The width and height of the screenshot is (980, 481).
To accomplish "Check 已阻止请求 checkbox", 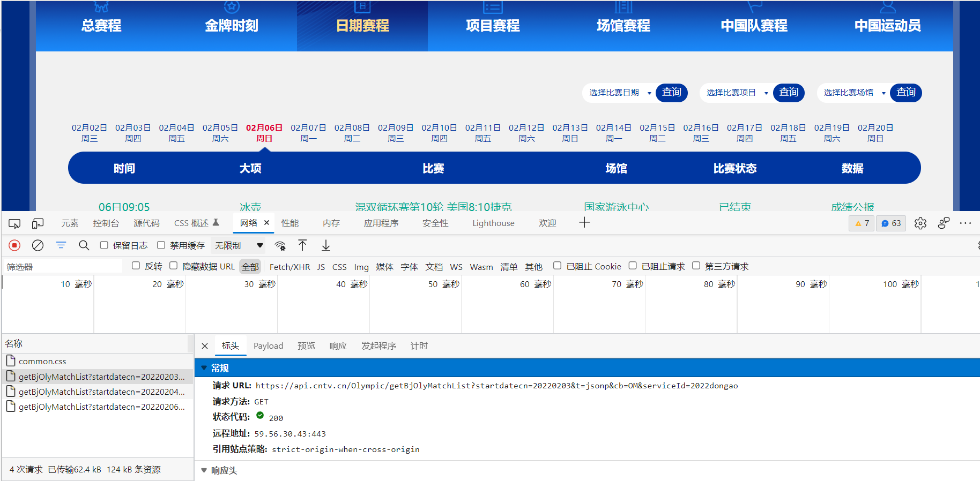I will tap(633, 266).
